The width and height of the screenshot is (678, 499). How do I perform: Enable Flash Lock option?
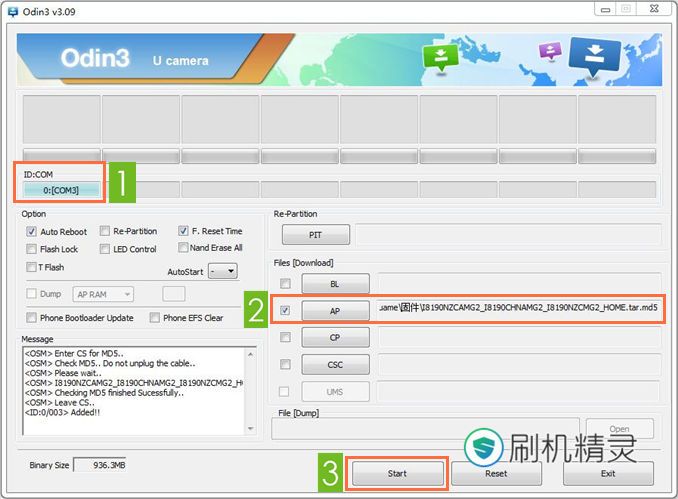31,249
